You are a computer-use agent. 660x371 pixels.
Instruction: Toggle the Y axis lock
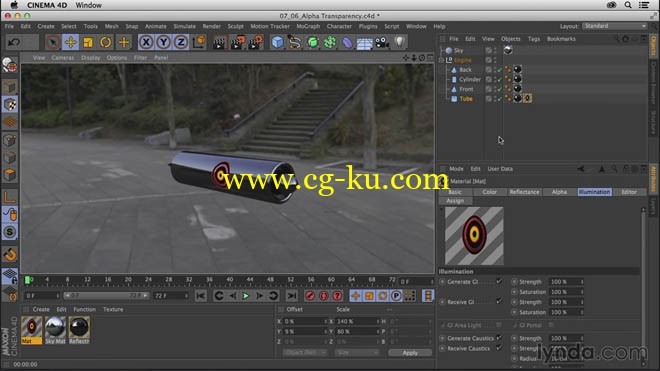[x=163, y=42]
